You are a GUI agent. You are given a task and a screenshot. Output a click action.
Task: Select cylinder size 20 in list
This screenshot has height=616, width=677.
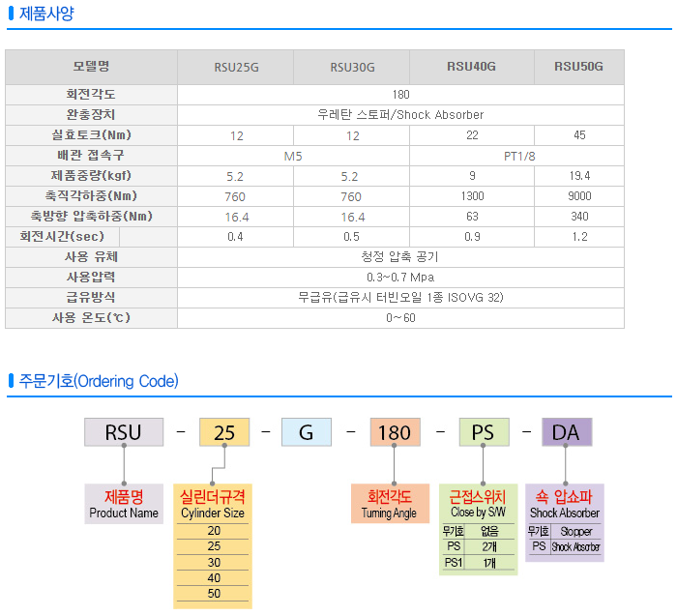214,531
